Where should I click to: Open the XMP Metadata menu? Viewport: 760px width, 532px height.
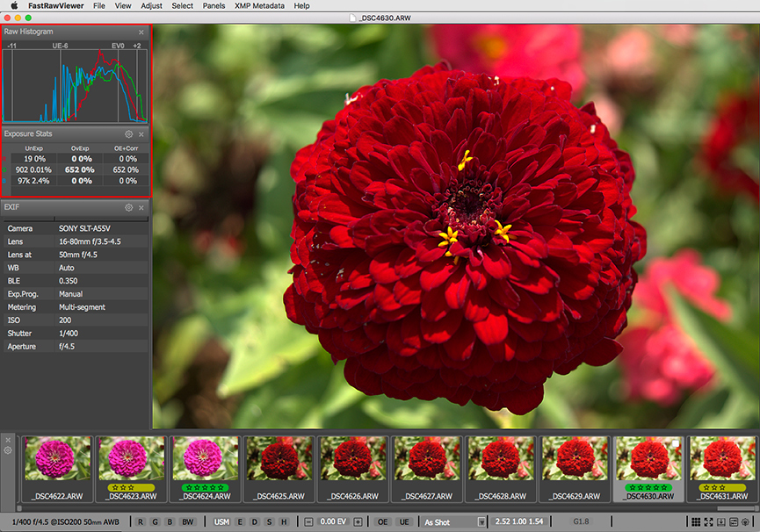click(259, 6)
